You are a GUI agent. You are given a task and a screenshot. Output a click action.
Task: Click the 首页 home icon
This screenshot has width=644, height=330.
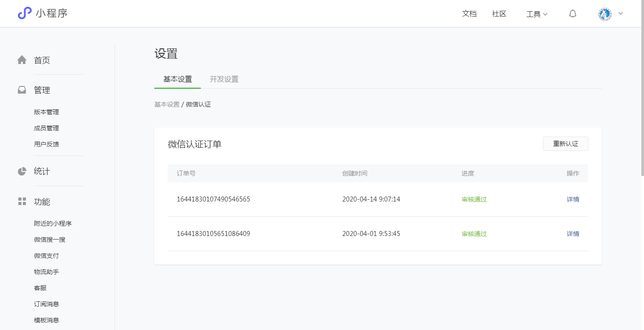click(x=22, y=60)
